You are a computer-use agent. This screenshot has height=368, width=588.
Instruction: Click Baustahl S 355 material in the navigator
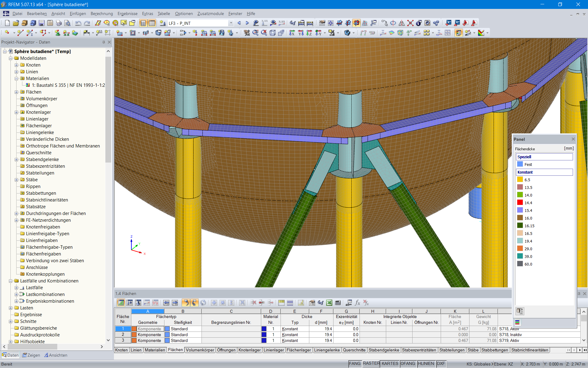pyautogui.click(x=68, y=85)
